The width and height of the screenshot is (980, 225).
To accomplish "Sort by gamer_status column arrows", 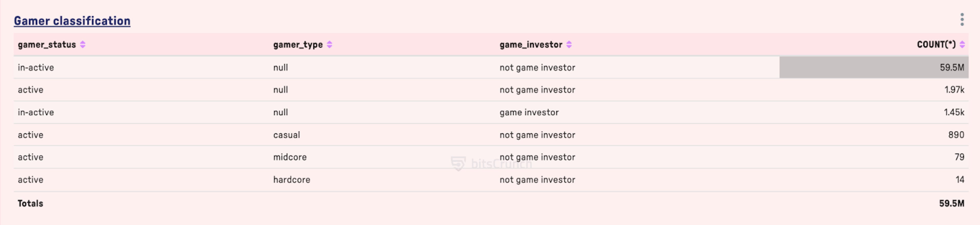I will 82,44.
